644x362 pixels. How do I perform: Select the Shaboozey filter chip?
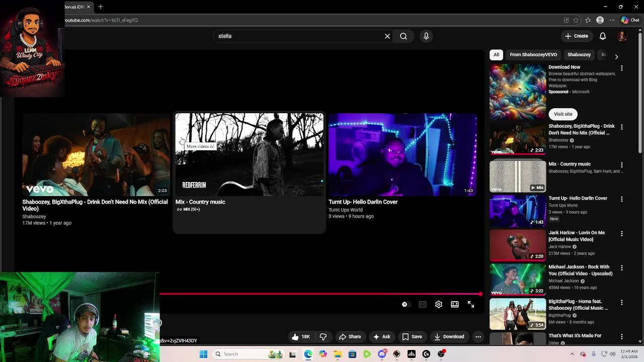(x=579, y=55)
